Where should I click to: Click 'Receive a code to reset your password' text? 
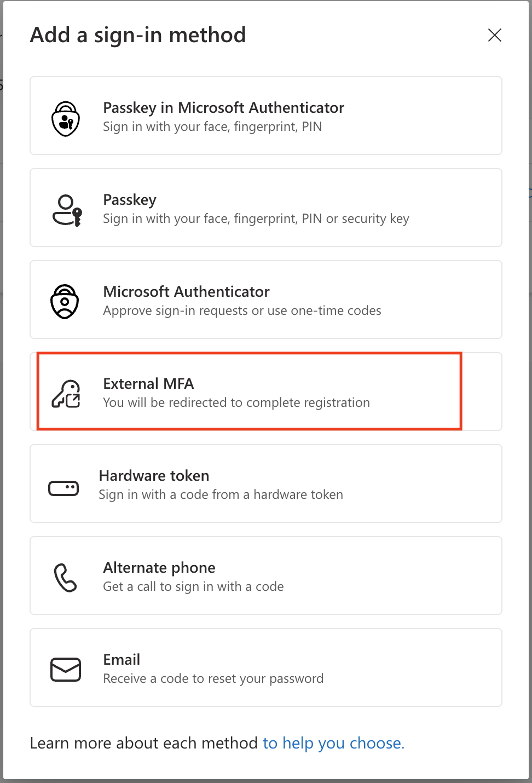213,678
